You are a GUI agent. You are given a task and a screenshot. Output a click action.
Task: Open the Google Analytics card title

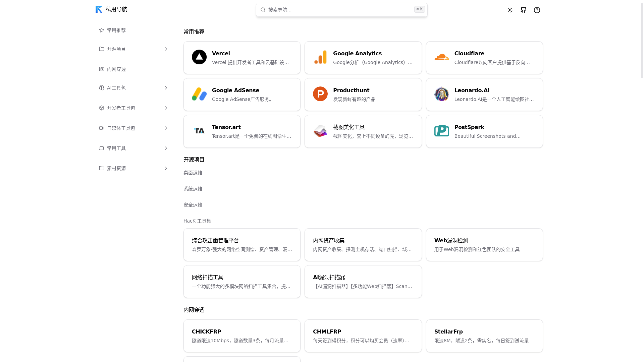click(x=357, y=54)
